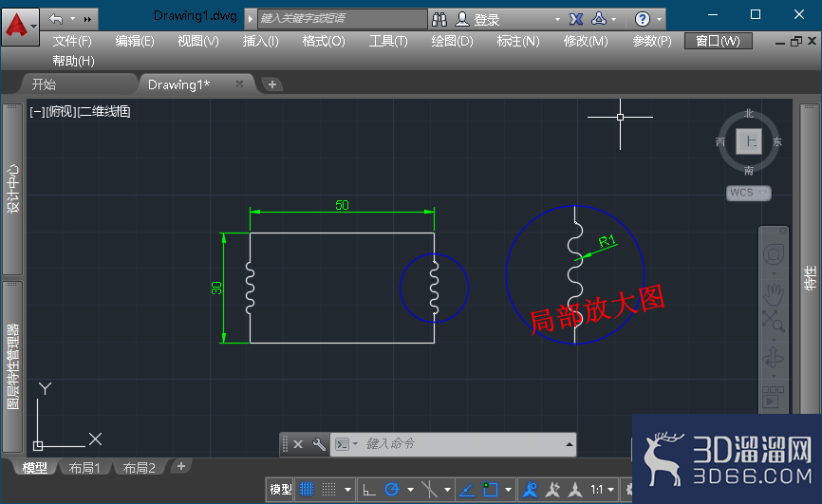Image resolution: width=822 pixels, height=504 pixels.
Task: Open command line customize wrench icon
Action: [x=319, y=444]
